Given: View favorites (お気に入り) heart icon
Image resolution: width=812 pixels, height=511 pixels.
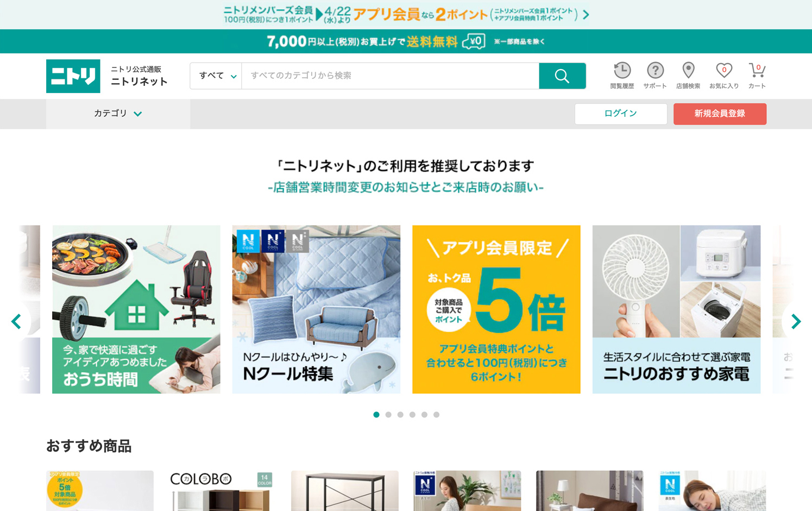Looking at the screenshot, I should pyautogui.click(x=724, y=76).
